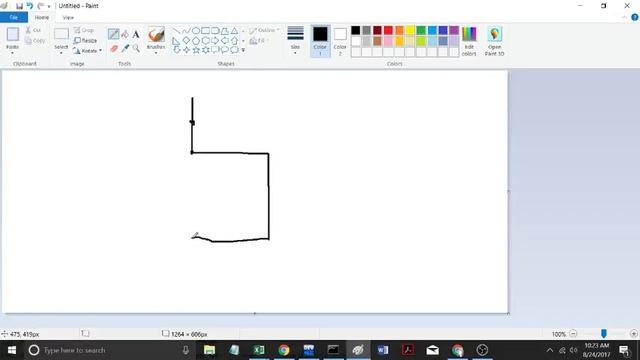The image size is (640, 360).
Task: Open Paint Help question mark
Action: click(x=635, y=17)
